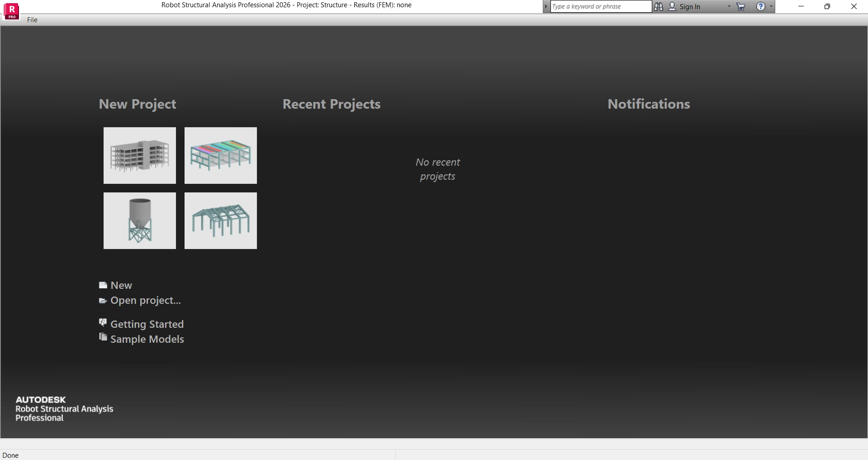Choose the steel frame hall project thumbnail

pyautogui.click(x=220, y=220)
